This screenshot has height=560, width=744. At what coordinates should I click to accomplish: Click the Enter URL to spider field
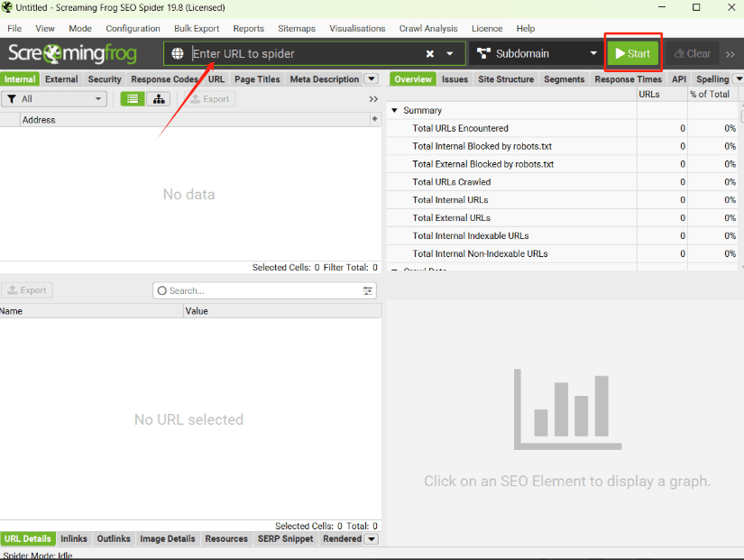coord(307,54)
